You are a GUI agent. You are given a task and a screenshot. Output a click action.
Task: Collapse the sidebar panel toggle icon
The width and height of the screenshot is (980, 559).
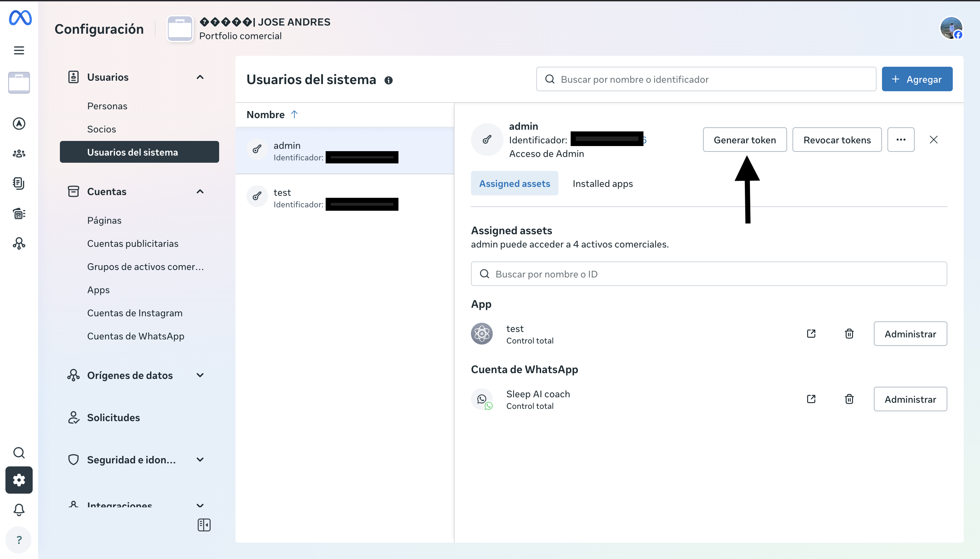point(204,525)
